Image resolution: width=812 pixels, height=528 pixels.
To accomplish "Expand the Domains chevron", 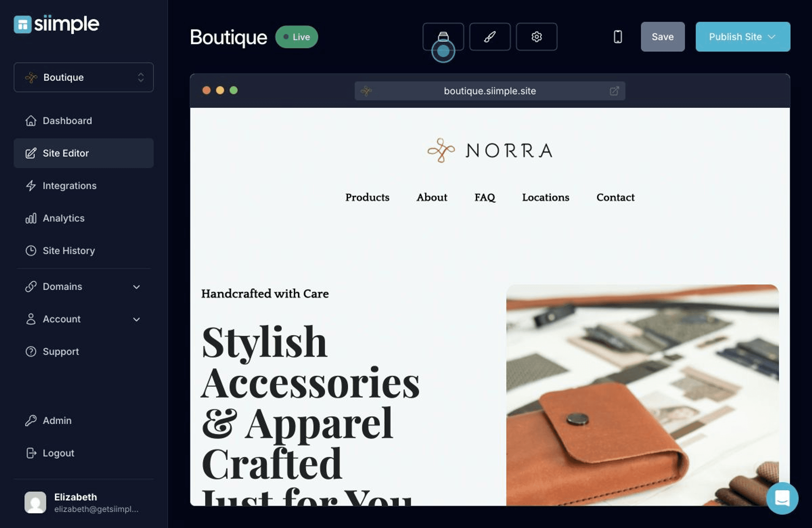I will pos(136,287).
